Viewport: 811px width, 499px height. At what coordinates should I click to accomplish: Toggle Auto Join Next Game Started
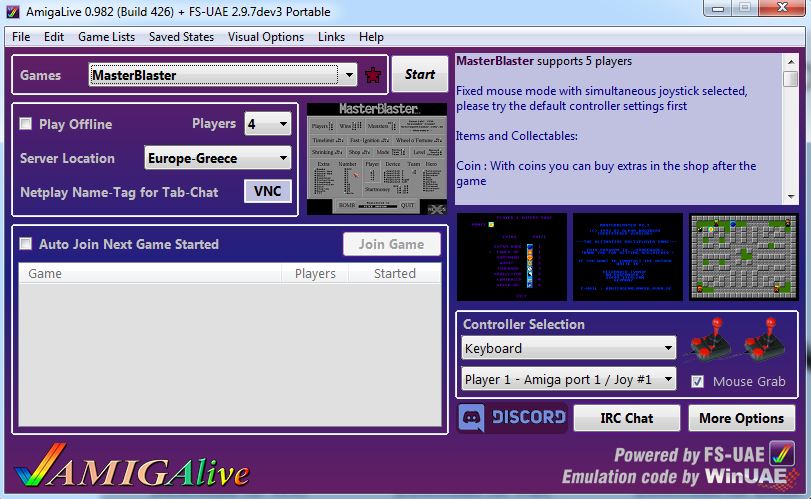coord(26,244)
